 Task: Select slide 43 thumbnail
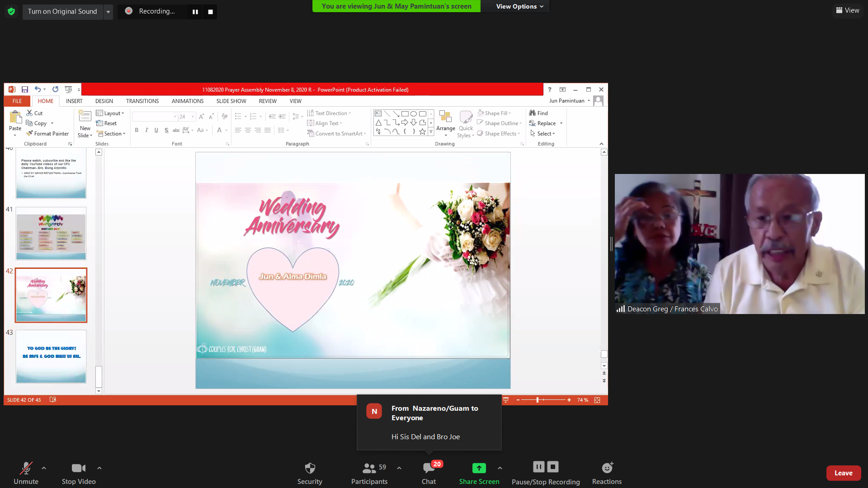tap(51, 357)
